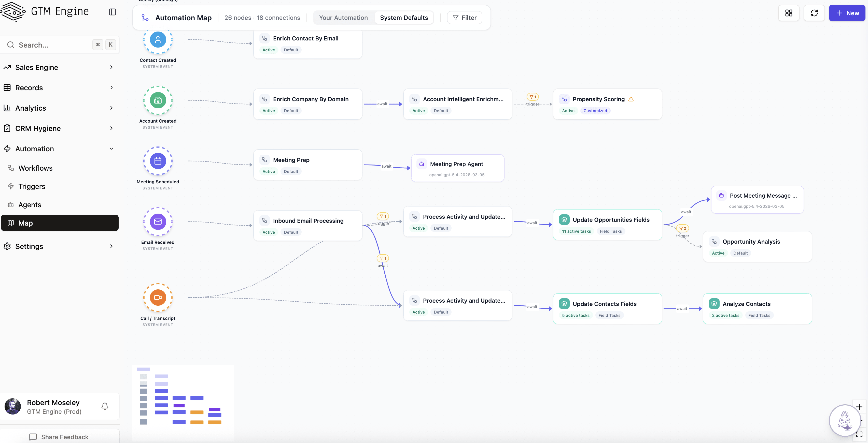Switch to System Defaults view
This screenshot has width=868, height=443.
click(x=404, y=18)
